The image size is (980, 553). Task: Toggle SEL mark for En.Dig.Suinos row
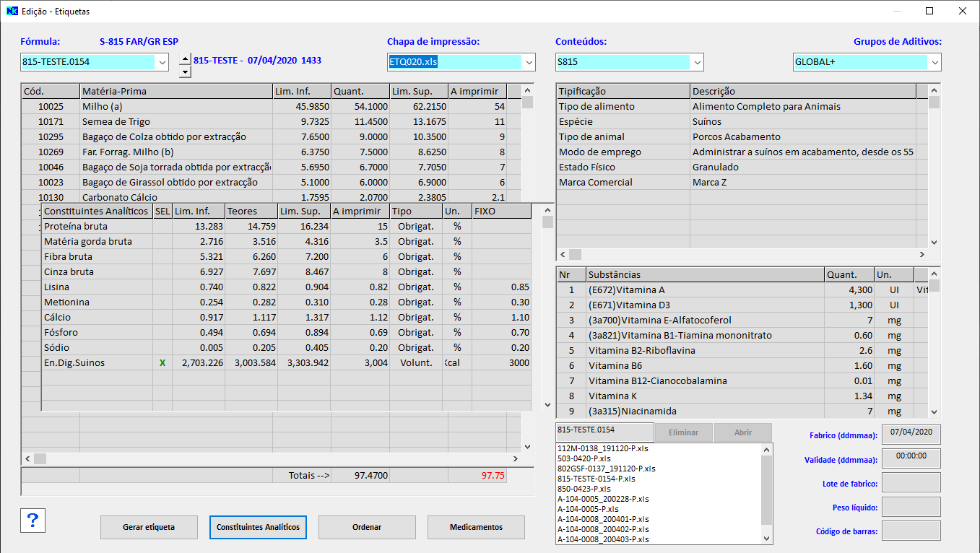tap(162, 363)
